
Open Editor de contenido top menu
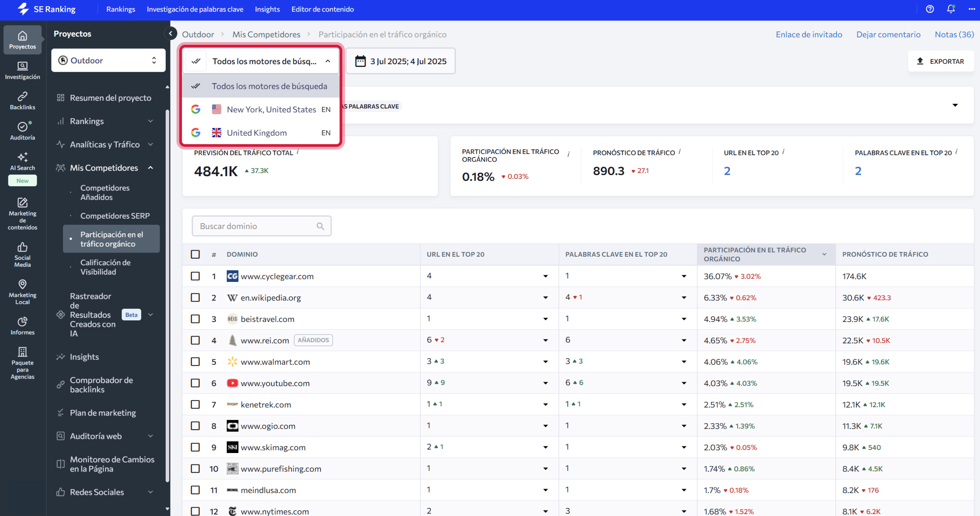(x=322, y=9)
